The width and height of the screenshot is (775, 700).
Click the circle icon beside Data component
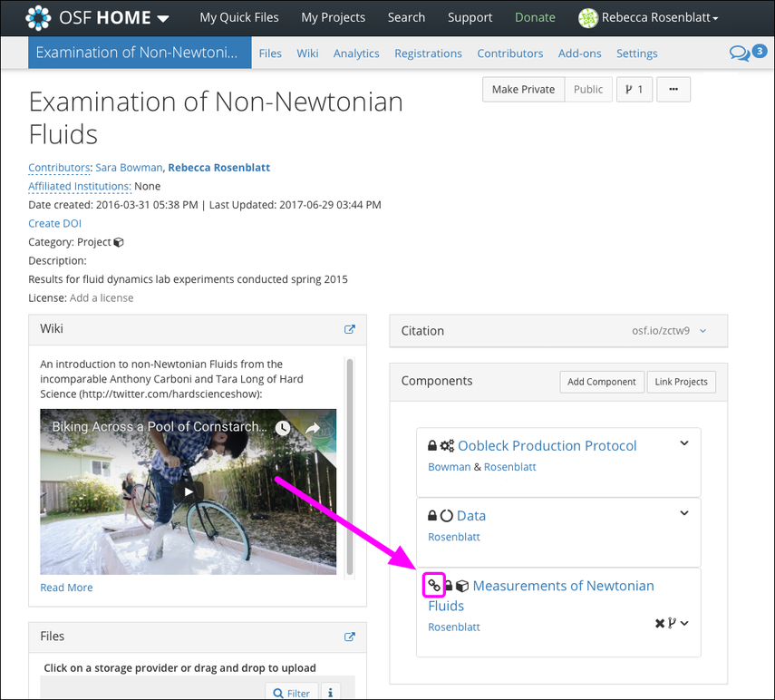446,516
